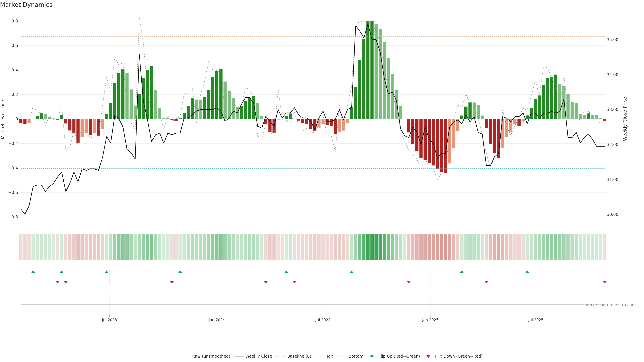This screenshot has width=644, height=362.
Task: Click red flip-down marker between Jul 2023 and Jan 2024
Action: pyautogui.click(x=172, y=282)
